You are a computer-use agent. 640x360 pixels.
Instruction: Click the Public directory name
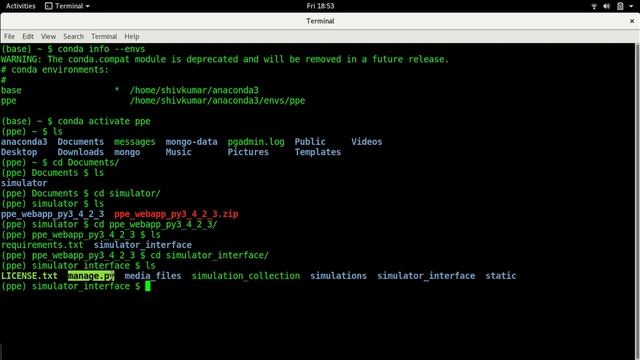(310, 142)
